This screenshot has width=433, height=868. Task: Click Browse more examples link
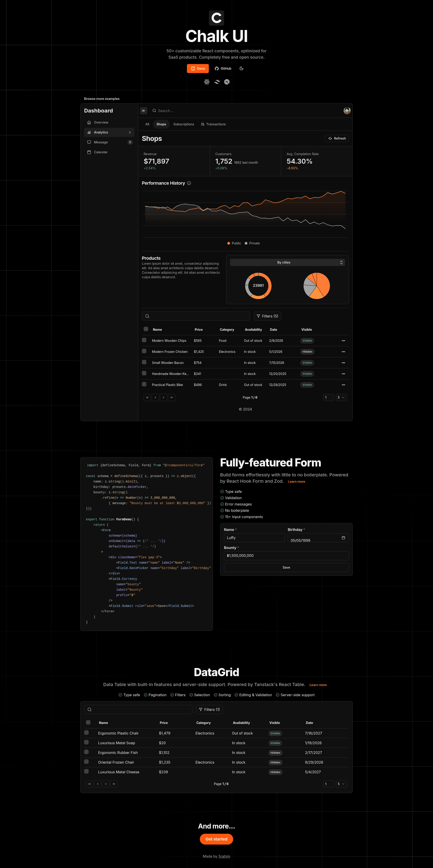[102, 99]
